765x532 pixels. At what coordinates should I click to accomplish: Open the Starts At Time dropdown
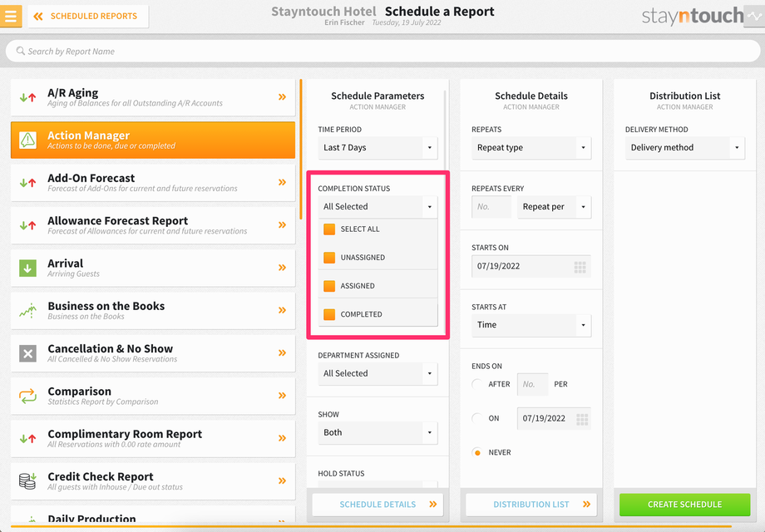[531, 325]
